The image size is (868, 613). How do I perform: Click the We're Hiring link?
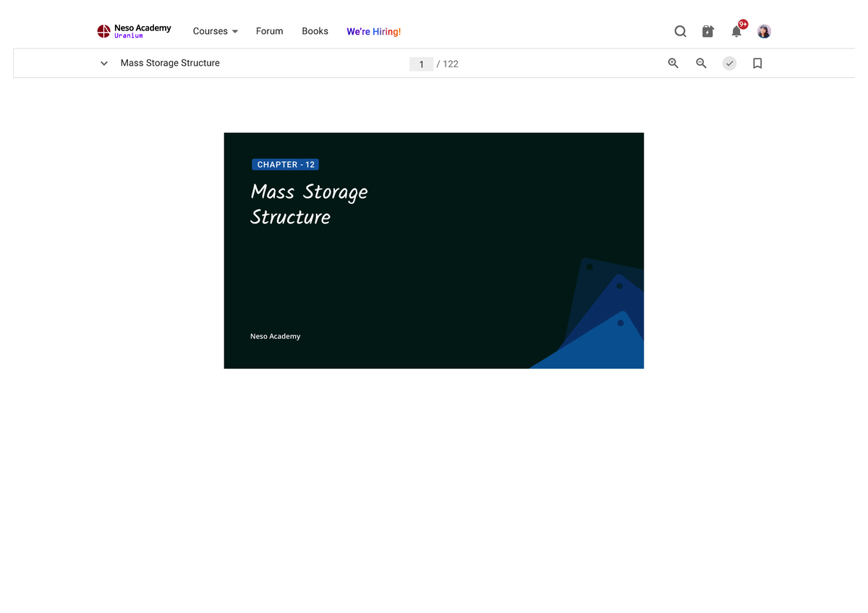coord(373,31)
